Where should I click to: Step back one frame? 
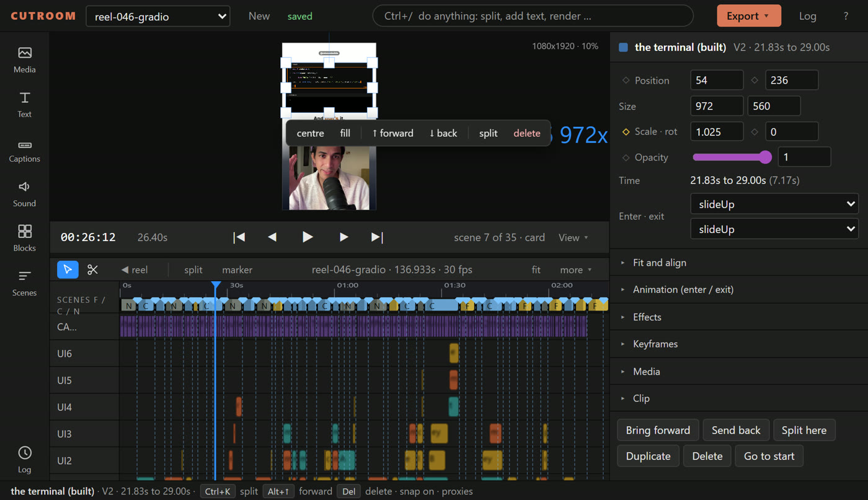coord(272,237)
